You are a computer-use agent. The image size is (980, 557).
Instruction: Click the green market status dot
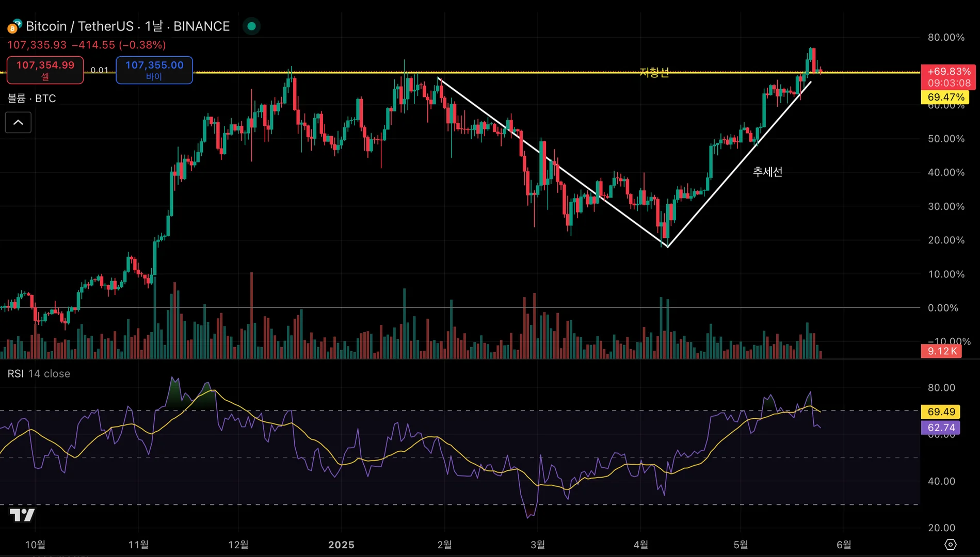tap(251, 26)
